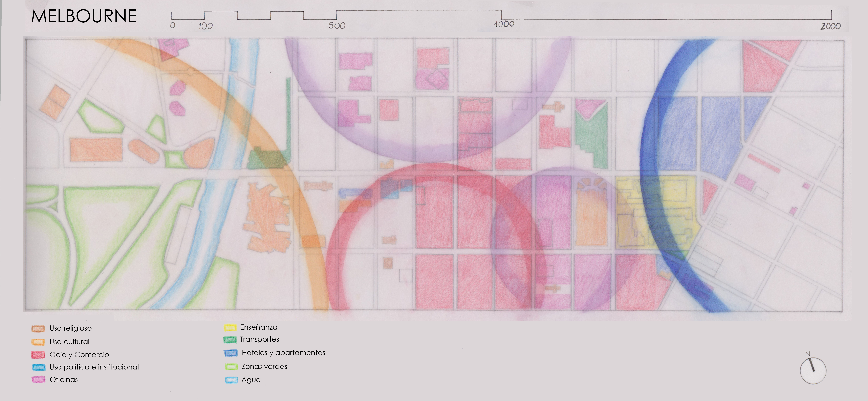Click the Agua light blue legend swatch

point(232,380)
